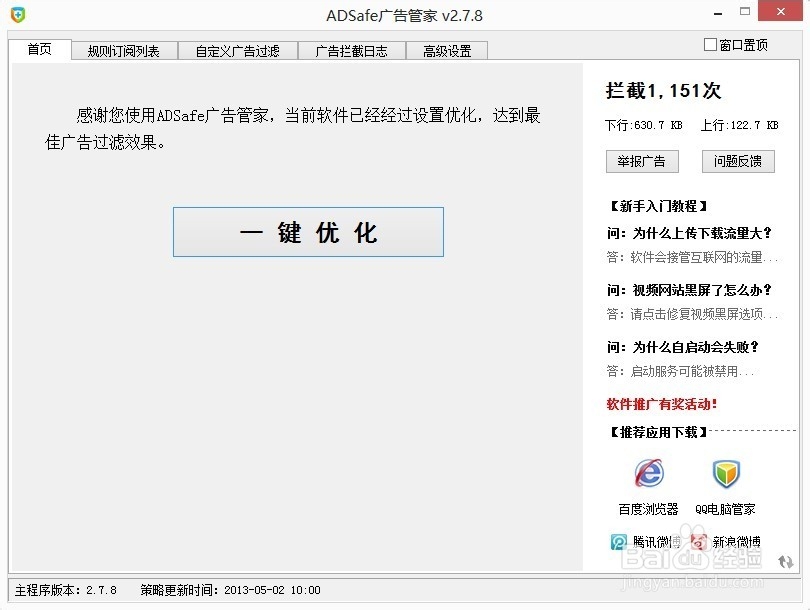This screenshot has height=610, width=810.
Task: Switch to the 广告拦截日志 tab
Action: pyautogui.click(x=351, y=51)
